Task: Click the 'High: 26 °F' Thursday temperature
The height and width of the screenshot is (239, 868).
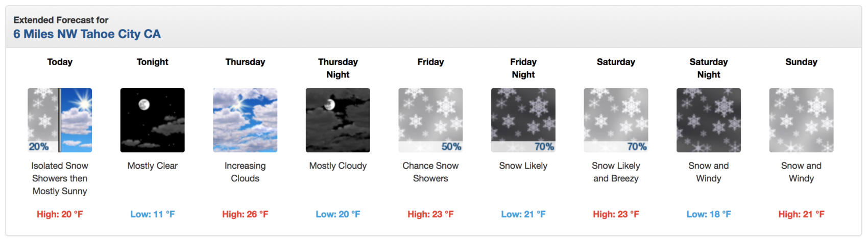Action: coord(245,215)
